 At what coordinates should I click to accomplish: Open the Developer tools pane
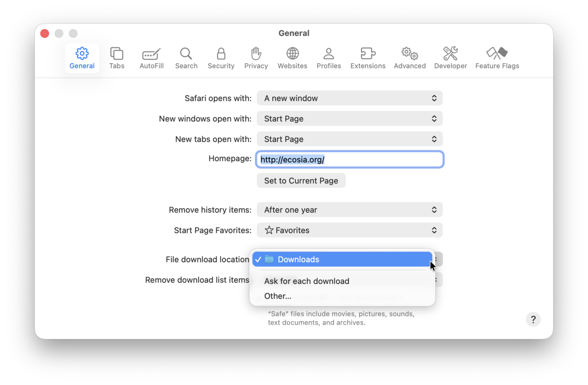point(451,58)
